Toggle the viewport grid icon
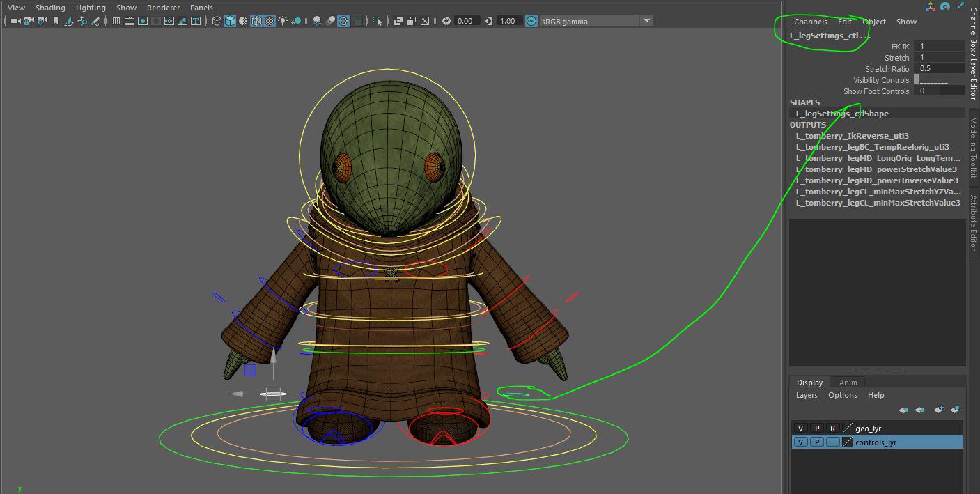 (116, 21)
